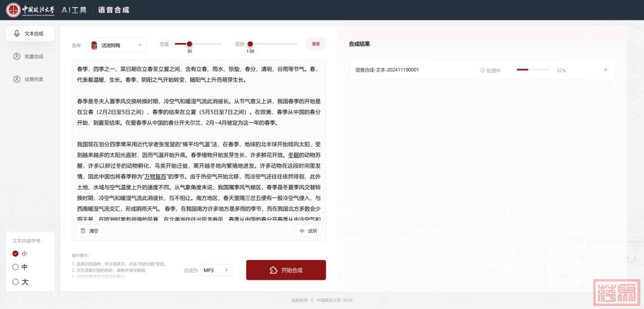
Task: Select the 小 font size radio
Action: [x=16, y=254]
